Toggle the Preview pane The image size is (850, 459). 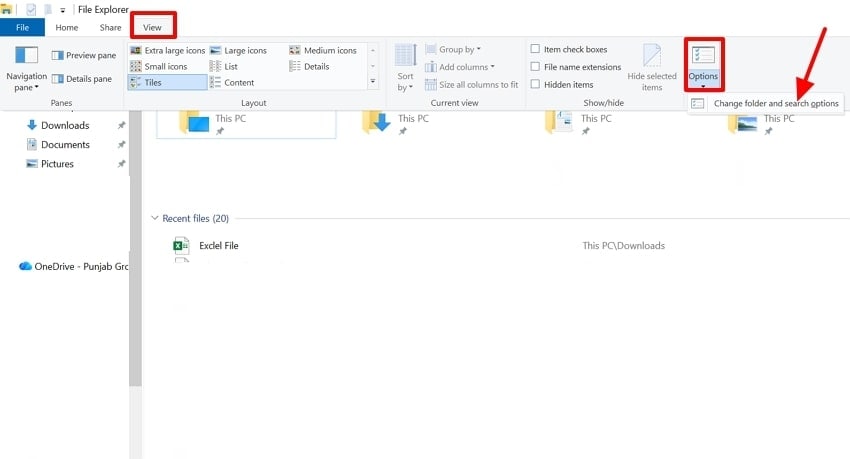[x=83, y=55]
